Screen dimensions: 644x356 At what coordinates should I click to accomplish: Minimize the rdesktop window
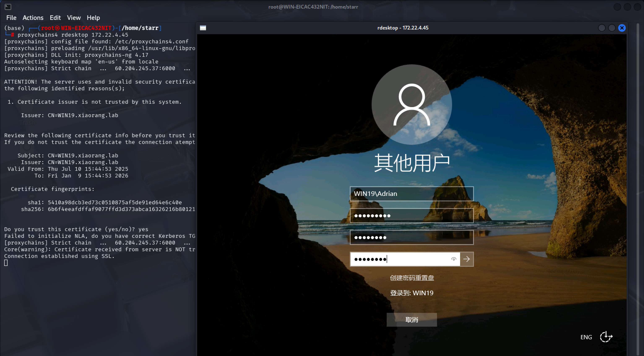(602, 28)
